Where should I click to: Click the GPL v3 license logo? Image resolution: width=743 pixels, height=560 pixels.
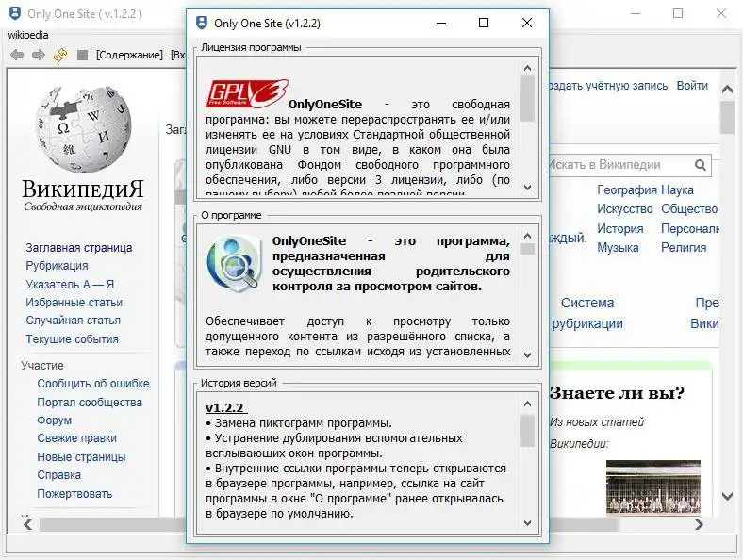247,93
